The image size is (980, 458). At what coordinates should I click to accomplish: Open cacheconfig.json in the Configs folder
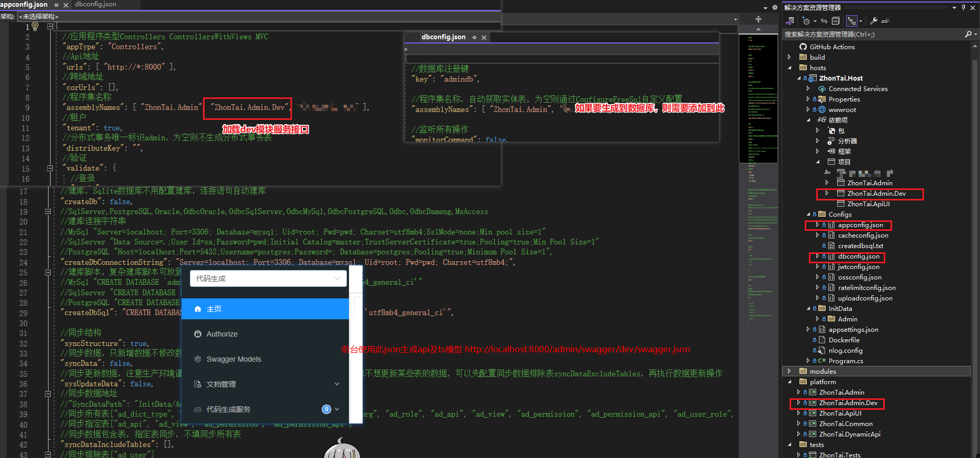pyautogui.click(x=863, y=236)
